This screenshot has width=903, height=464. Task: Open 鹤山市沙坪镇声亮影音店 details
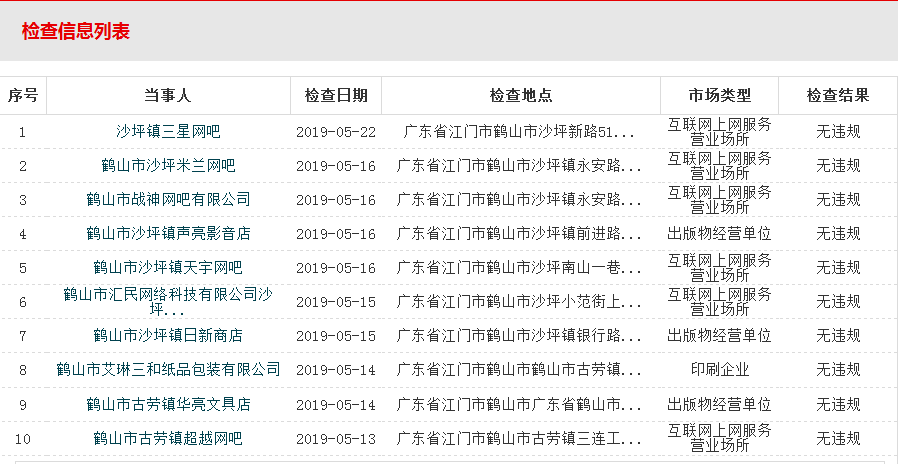pos(168,233)
